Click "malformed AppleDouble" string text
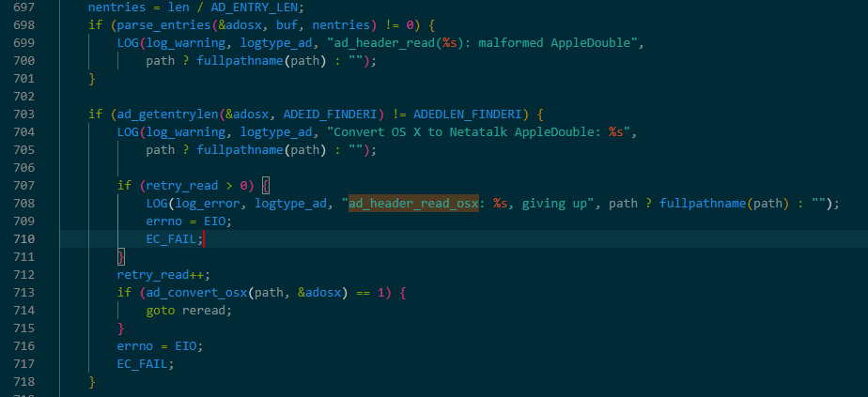 (x=554, y=43)
